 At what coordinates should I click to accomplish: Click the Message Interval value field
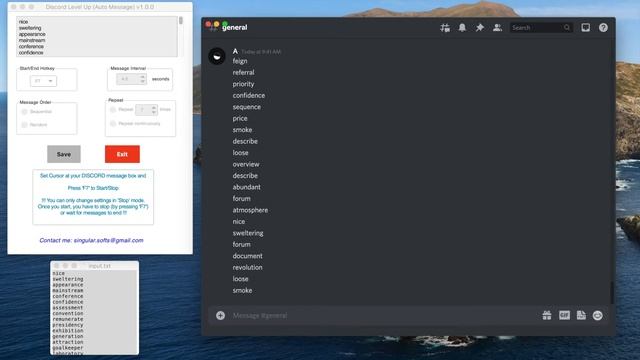[128, 79]
